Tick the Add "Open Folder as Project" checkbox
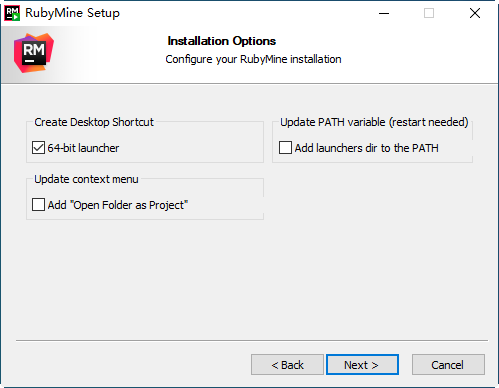Image resolution: width=499 pixels, height=388 pixels. pyautogui.click(x=38, y=205)
